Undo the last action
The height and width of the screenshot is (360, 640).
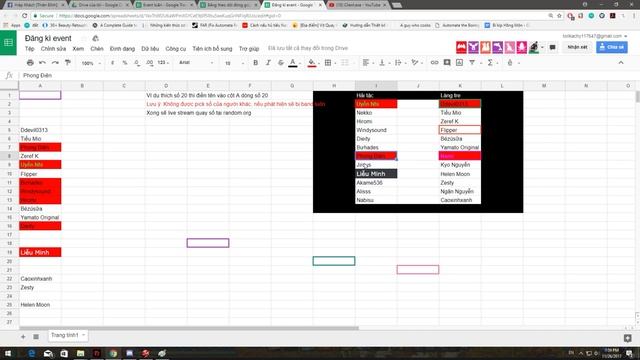(42, 63)
